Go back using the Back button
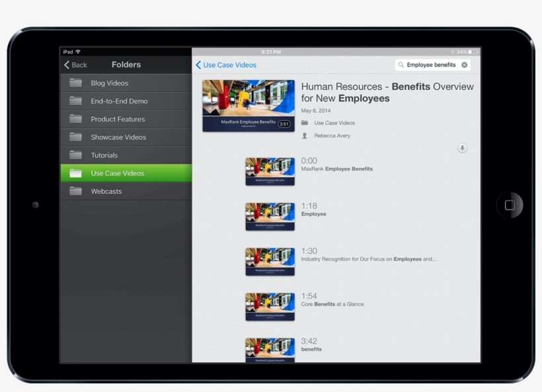 coord(75,65)
